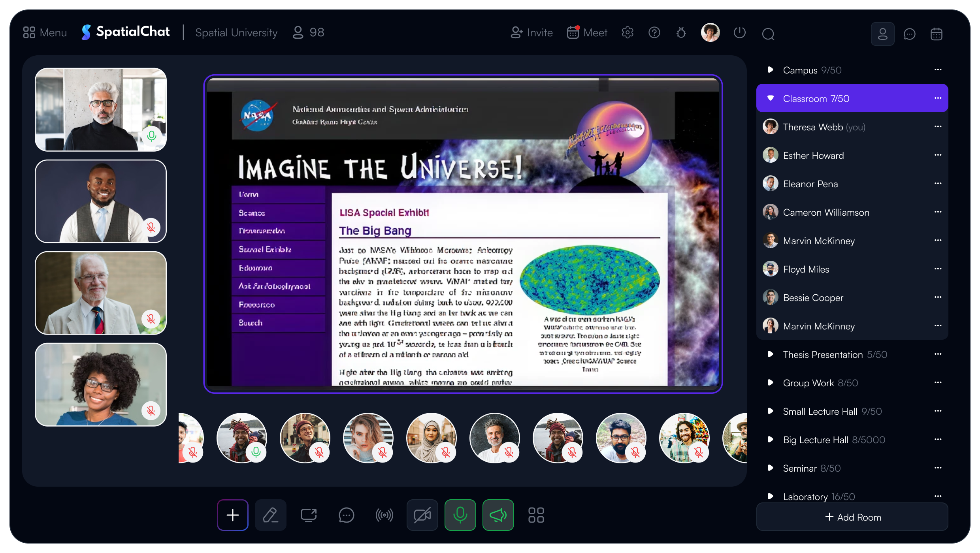Open options for Theresa Webb
980x553 pixels.
938,127
